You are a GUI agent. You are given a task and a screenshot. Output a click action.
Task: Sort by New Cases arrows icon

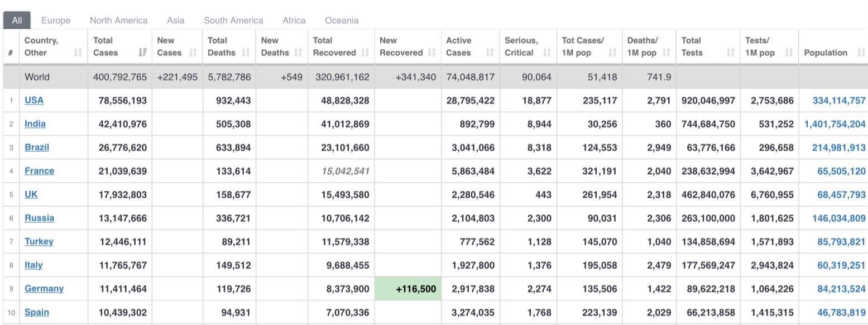click(193, 53)
